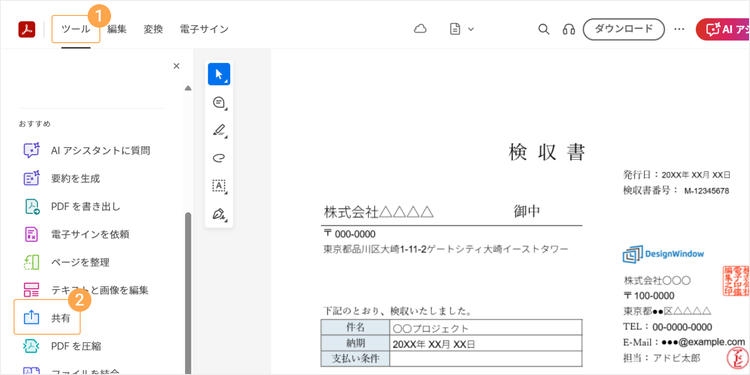Click the 担当：アドビ太郎 text
The width and height of the screenshot is (750, 375).
662,358
